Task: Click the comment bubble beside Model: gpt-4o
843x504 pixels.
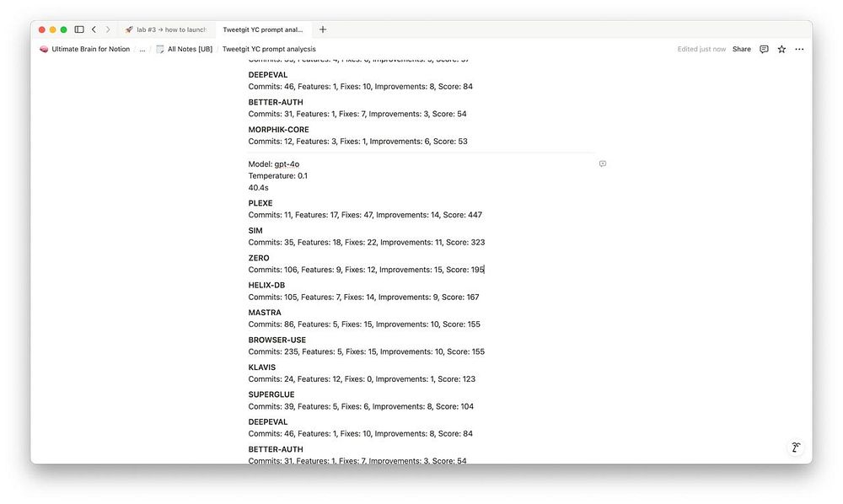Action: (603, 164)
